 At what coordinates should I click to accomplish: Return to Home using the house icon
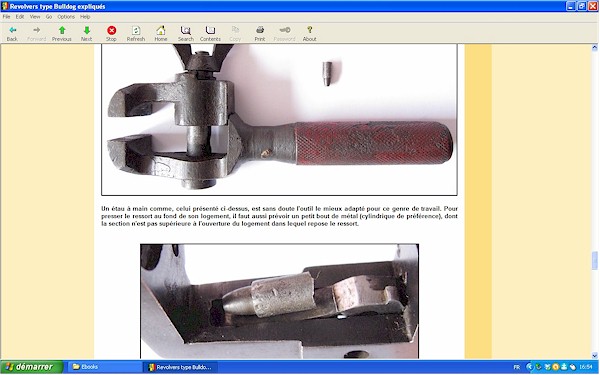pyautogui.click(x=161, y=33)
